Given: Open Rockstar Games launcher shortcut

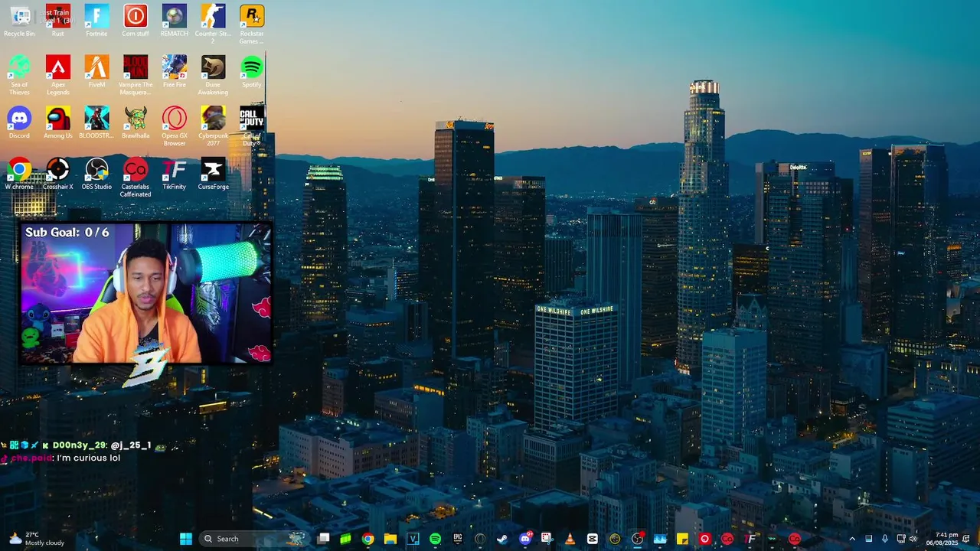Looking at the screenshot, I should (252, 24).
